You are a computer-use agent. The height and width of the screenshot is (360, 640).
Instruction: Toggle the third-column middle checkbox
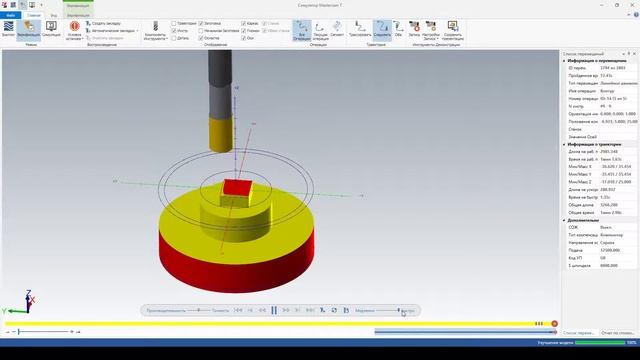tap(243, 31)
